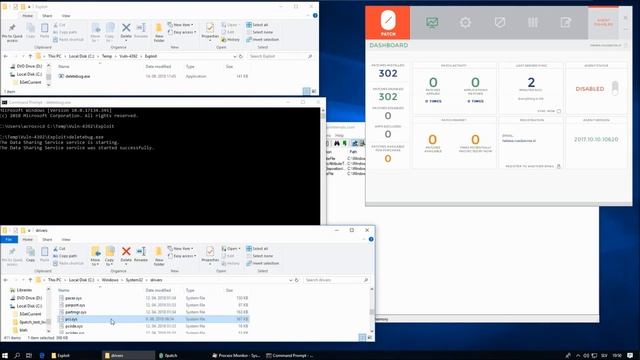Click Search drivers input field
The height and width of the screenshot is (360, 640).
click(x=336, y=280)
